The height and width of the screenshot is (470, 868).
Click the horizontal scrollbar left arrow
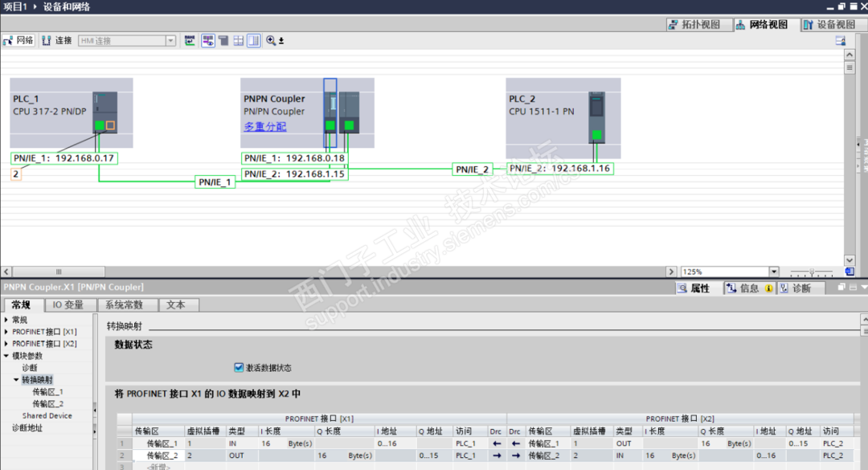pyautogui.click(x=6, y=272)
